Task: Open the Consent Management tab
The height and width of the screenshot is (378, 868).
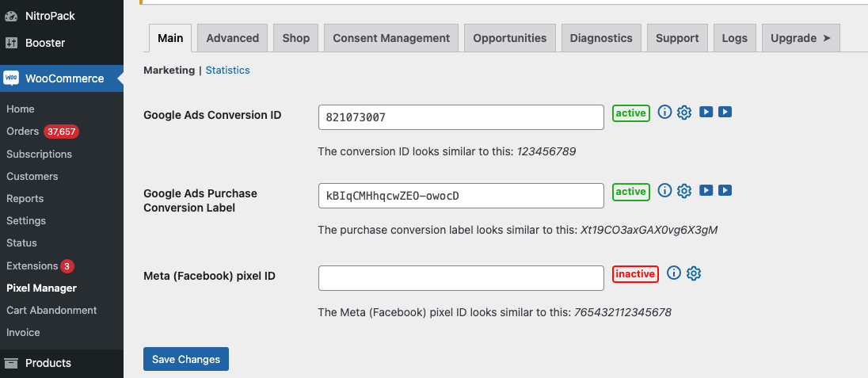Action: point(391,38)
